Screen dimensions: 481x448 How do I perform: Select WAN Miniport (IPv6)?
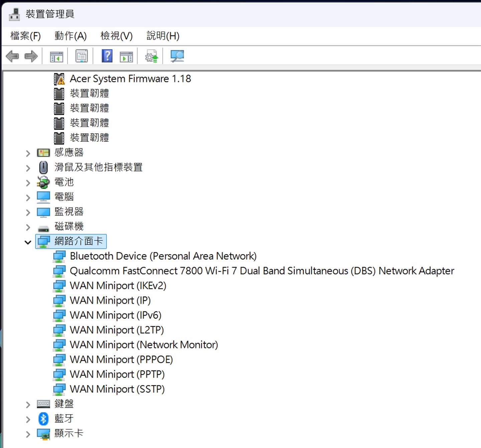pos(116,315)
